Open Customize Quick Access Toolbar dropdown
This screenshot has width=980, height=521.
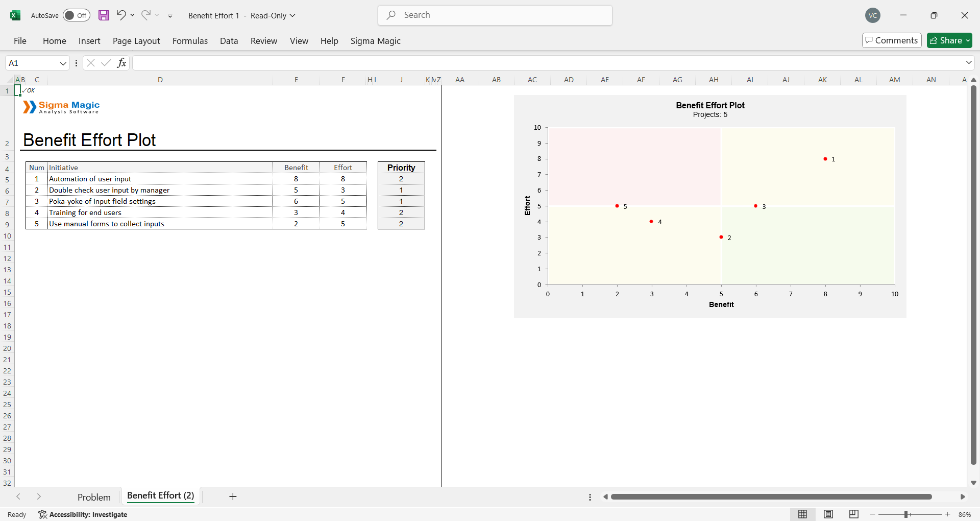pyautogui.click(x=170, y=16)
